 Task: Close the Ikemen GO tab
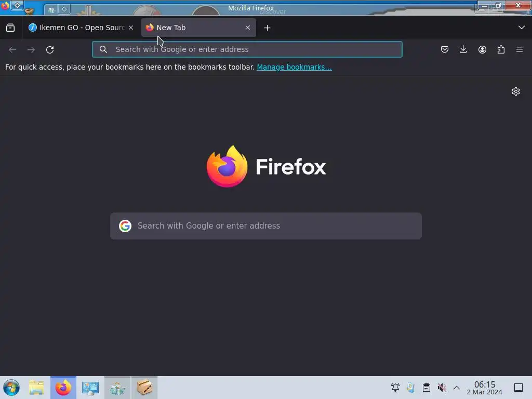tap(131, 28)
